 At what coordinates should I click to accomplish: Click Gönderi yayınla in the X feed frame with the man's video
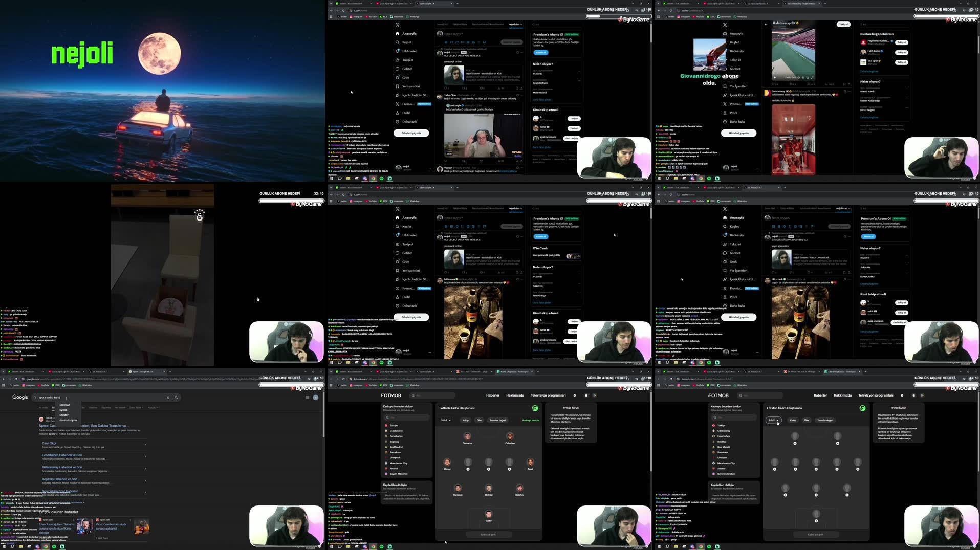[x=411, y=133]
